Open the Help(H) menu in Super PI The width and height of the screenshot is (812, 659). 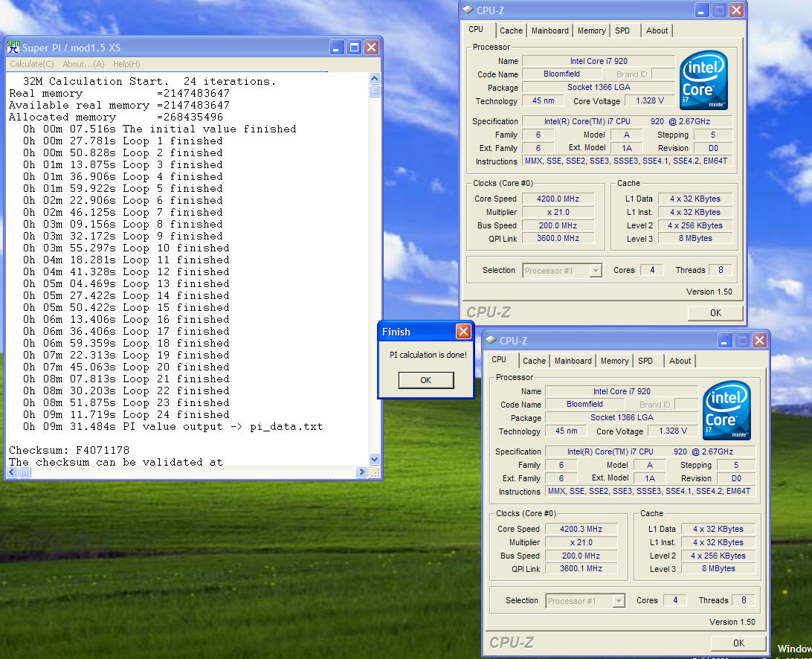[126, 64]
